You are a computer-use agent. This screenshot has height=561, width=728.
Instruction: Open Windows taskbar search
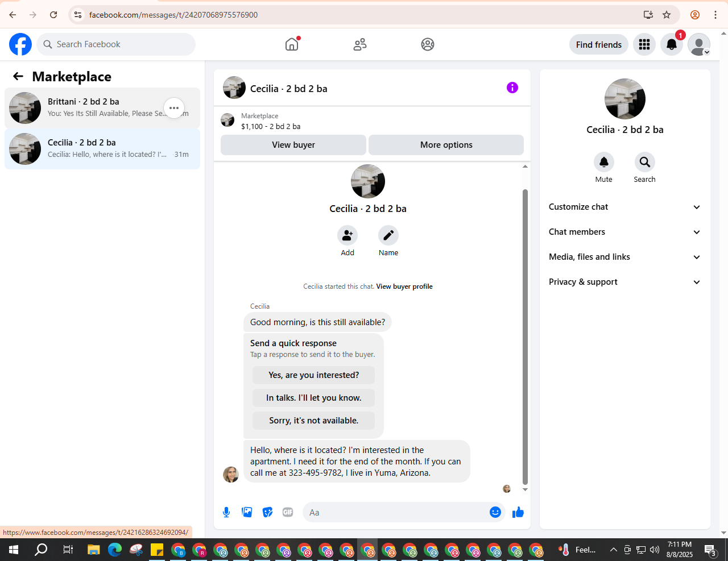pos(41,550)
